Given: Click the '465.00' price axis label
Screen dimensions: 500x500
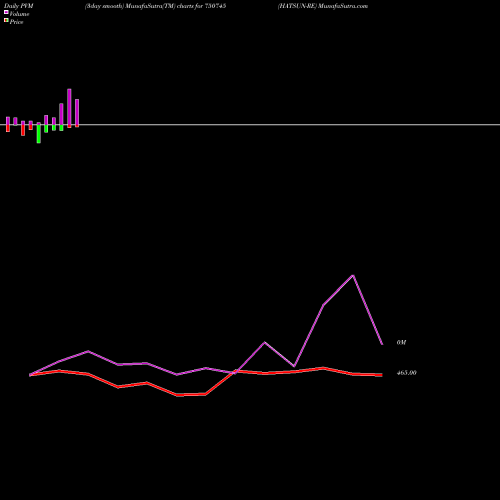Looking at the screenshot, I should (406, 373).
